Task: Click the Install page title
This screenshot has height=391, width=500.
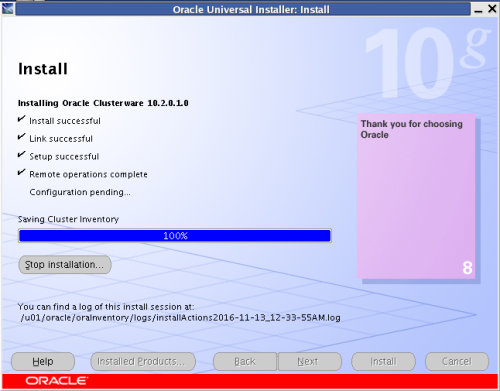Action: (43, 69)
